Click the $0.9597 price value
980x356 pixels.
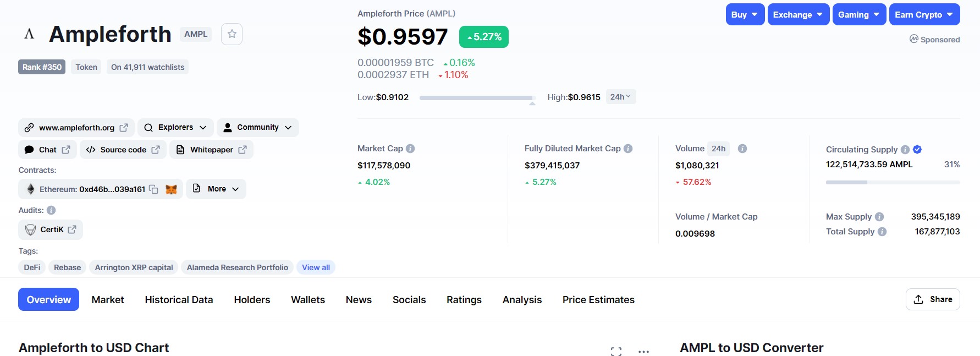tap(403, 37)
